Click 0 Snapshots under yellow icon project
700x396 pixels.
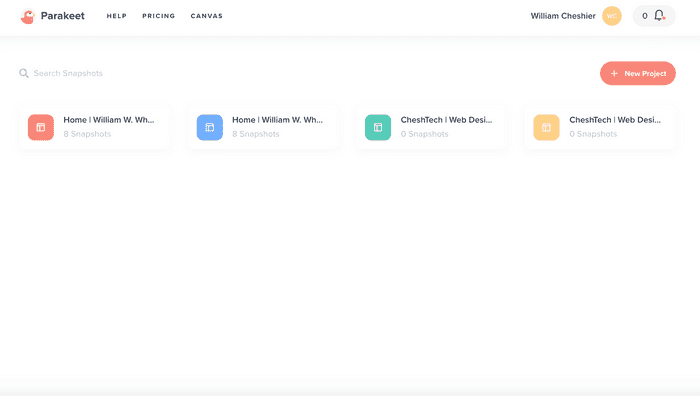(x=593, y=134)
